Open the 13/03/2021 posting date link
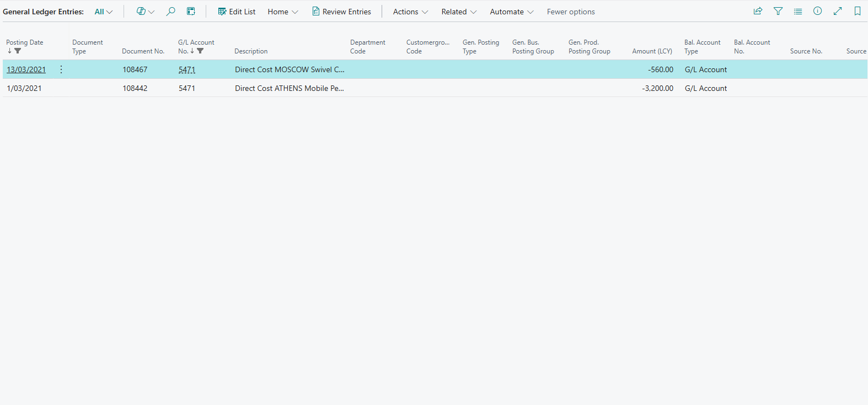The width and height of the screenshot is (868, 405). (26, 69)
